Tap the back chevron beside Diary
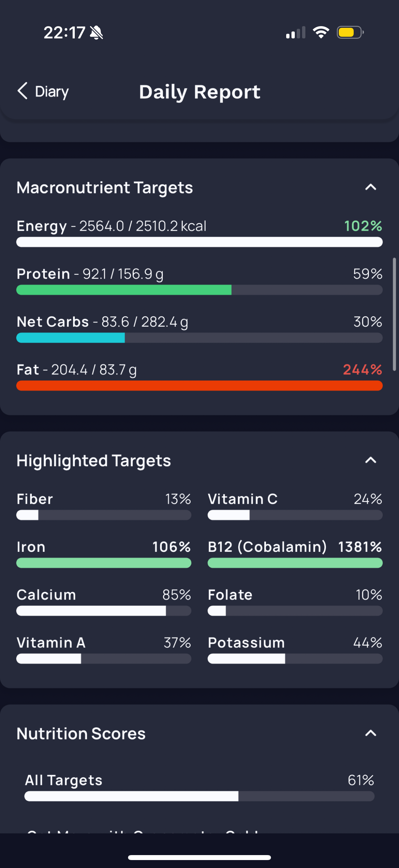399x868 pixels. click(22, 91)
